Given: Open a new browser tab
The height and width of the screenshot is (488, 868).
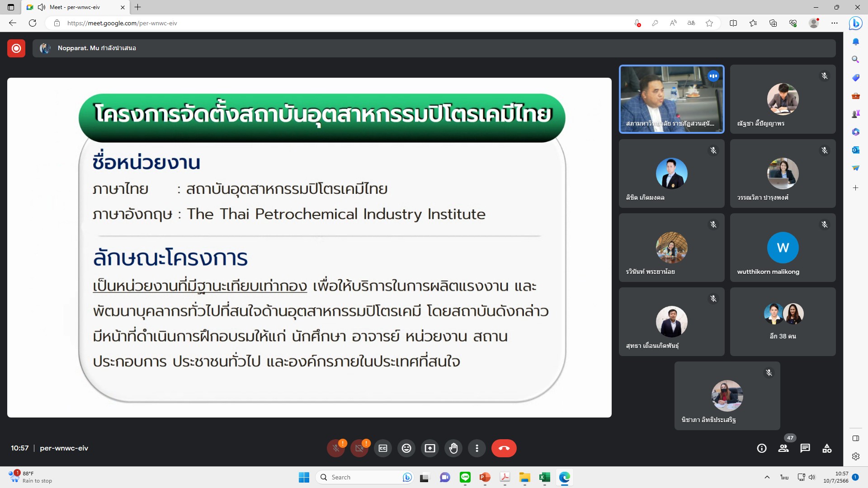Looking at the screenshot, I should (138, 7).
